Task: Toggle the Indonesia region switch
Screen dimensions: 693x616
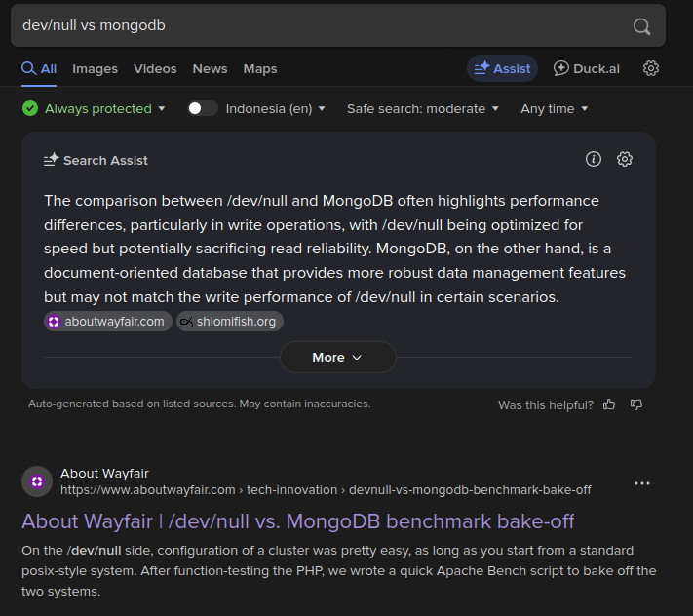Action: 203,108
